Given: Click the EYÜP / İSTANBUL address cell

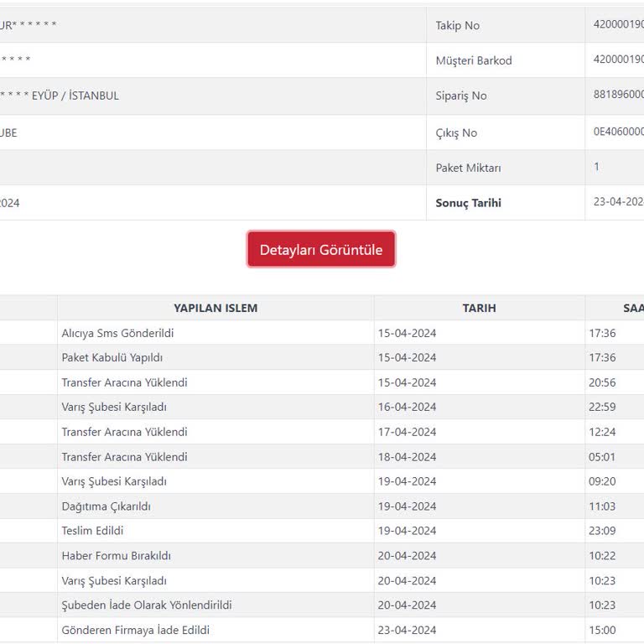Looking at the screenshot, I should 213,96.
